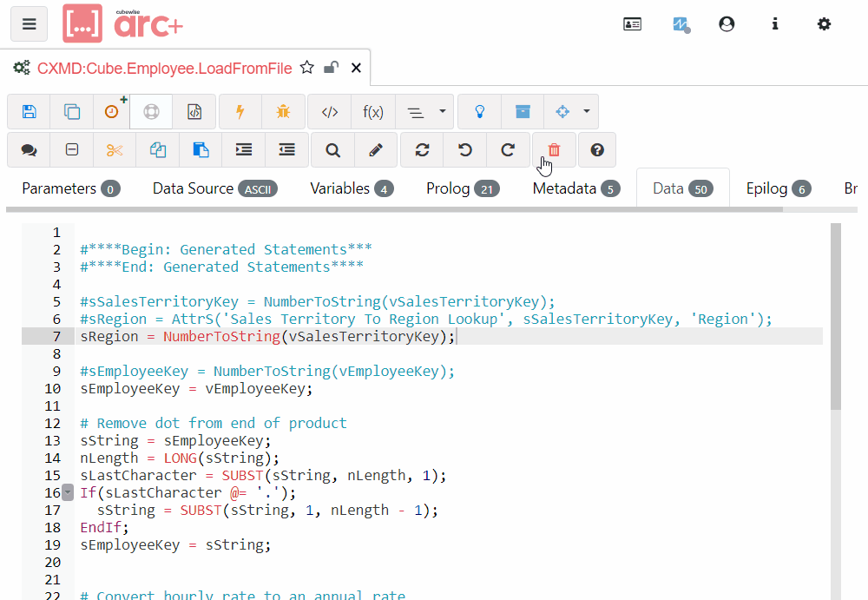The image size is (868, 600).
Task: Toggle the lock icon on process tab
Action: click(x=331, y=68)
